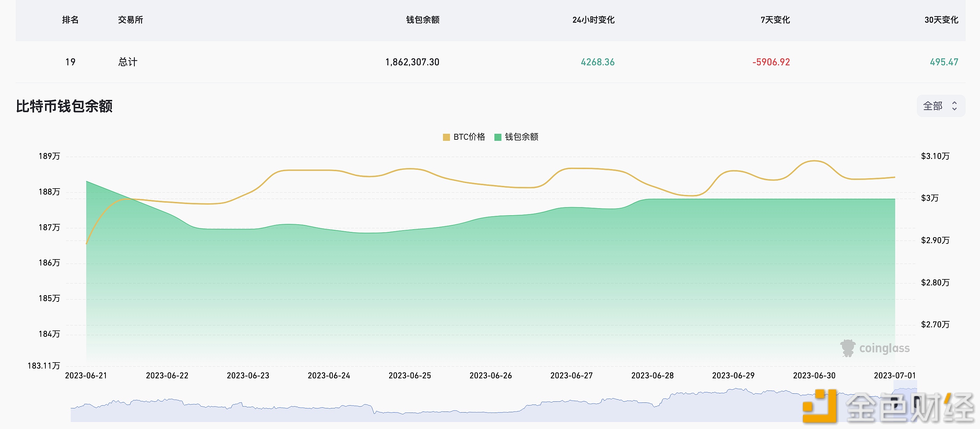This screenshot has width=980, height=429.
Task: Sort by the 30天变化 column header
Action: click(x=942, y=20)
